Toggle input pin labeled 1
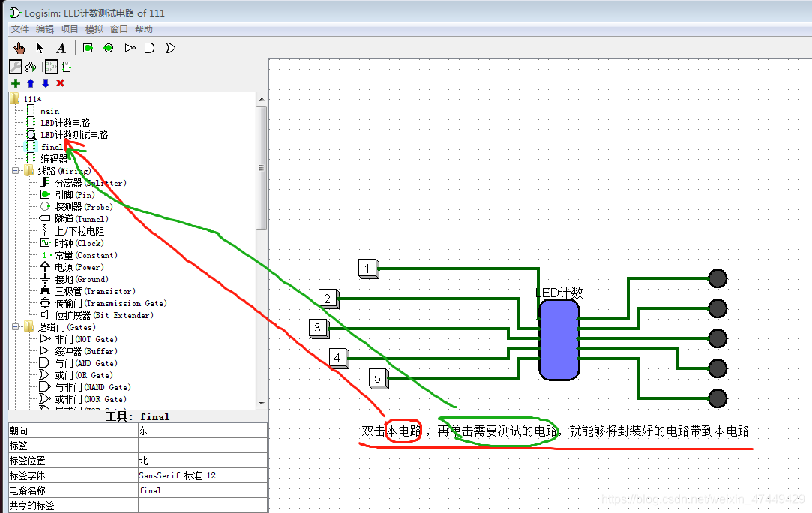The width and height of the screenshot is (812, 513). (368, 268)
